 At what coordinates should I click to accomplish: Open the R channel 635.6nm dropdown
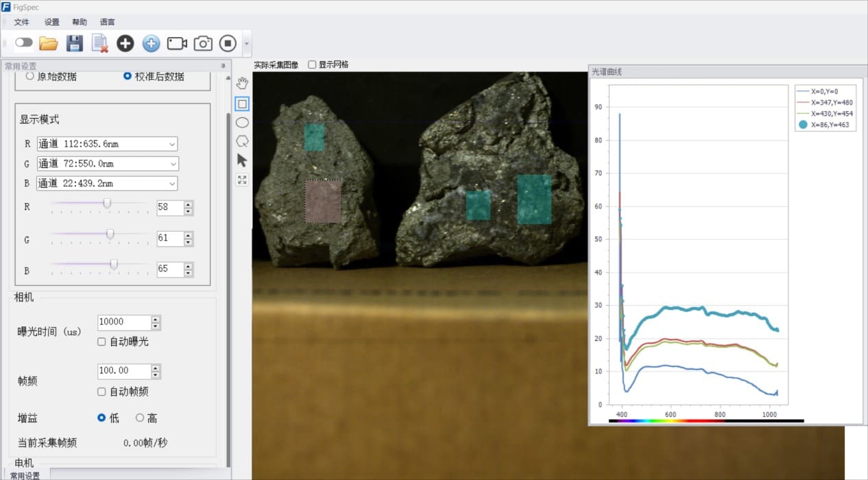tap(108, 144)
